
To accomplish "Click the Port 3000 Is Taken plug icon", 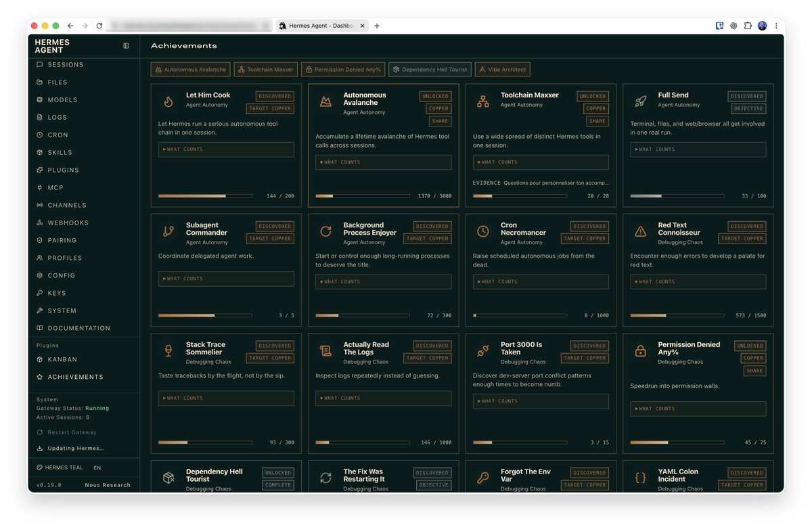I will pos(483,351).
